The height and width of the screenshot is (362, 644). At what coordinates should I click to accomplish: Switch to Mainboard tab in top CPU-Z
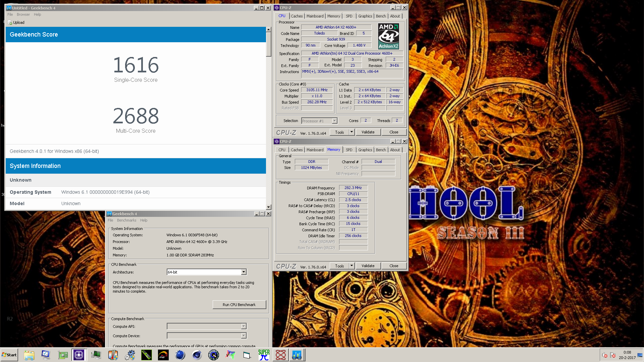point(315,16)
